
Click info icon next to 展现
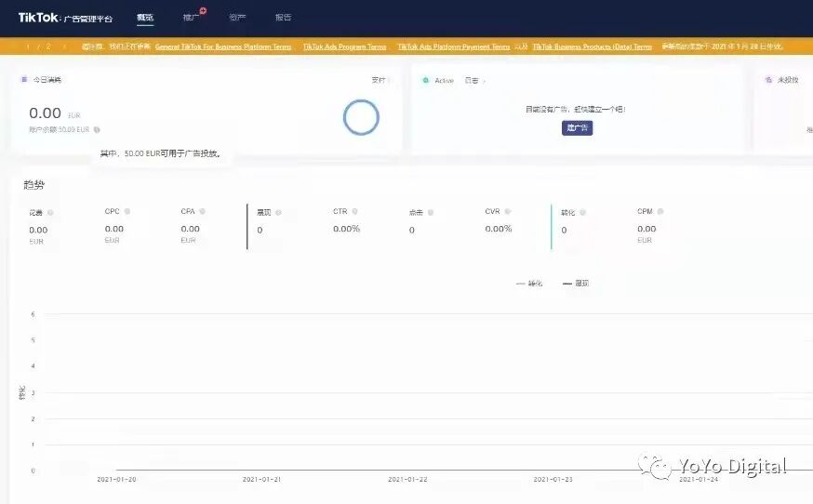click(278, 213)
